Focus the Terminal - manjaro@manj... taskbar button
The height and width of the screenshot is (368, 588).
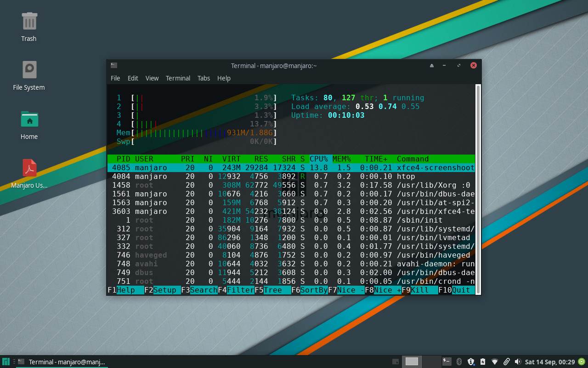[62, 362]
